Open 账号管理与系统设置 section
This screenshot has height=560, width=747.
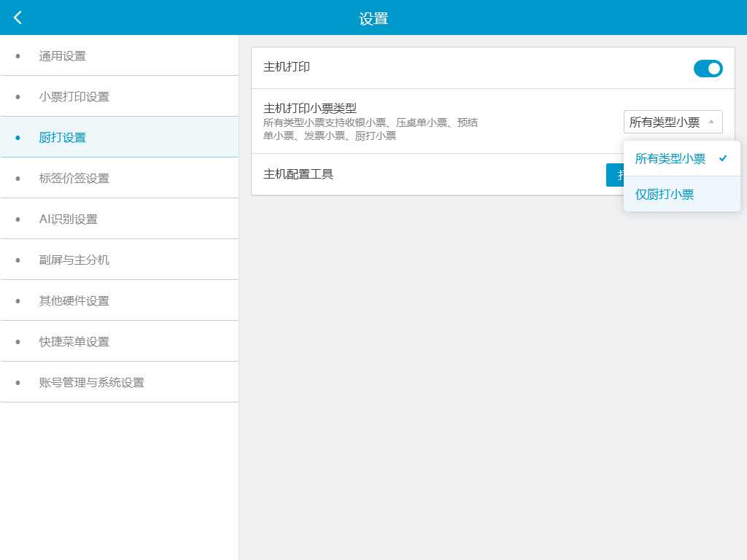pos(119,382)
